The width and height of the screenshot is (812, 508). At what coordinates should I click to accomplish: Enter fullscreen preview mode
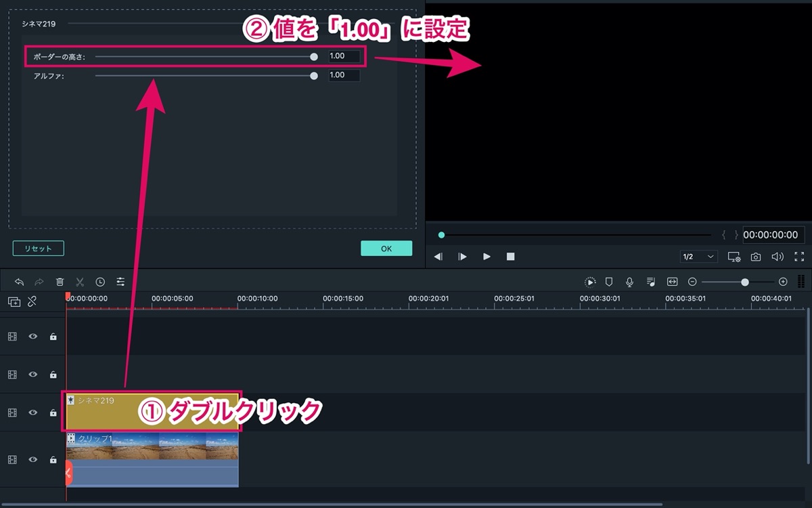pyautogui.click(x=799, y=257)
